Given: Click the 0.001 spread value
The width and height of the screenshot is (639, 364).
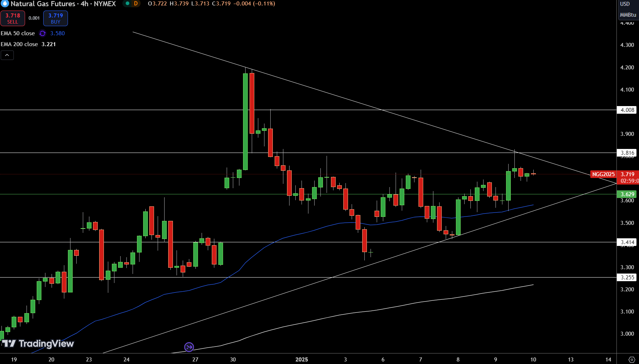Looking at the screenshot, I should tap(34, 18).
